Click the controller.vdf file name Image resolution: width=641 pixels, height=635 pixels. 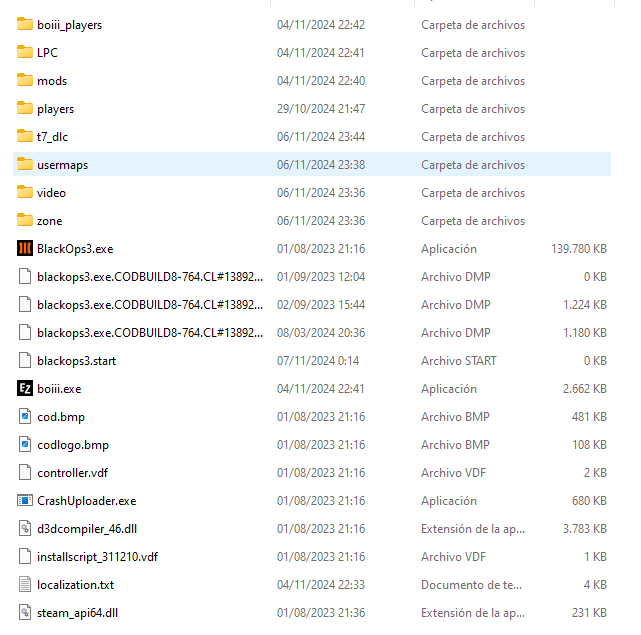point(72,473)
